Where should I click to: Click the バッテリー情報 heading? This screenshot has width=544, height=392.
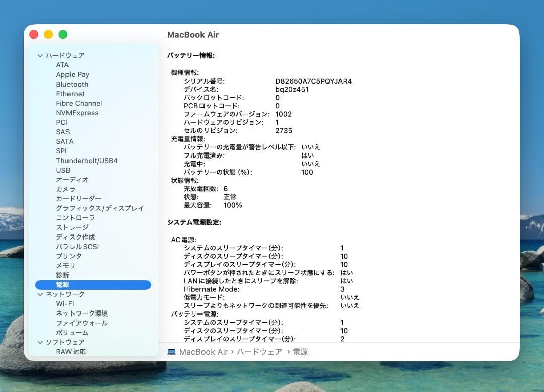click(191, 55)
